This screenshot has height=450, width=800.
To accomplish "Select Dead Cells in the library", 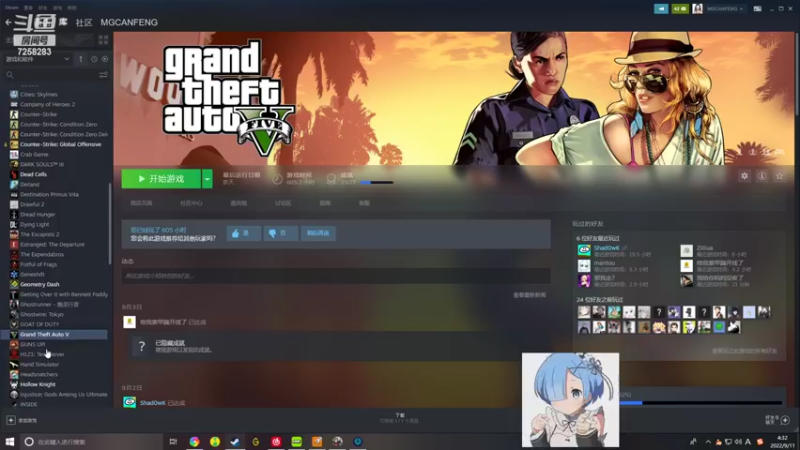I will pyautogui.click(x=33, y=174).
